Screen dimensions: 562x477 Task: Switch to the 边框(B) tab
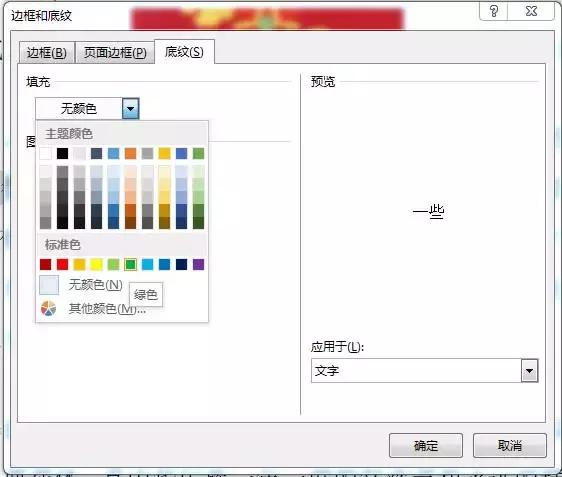point(47,53)
